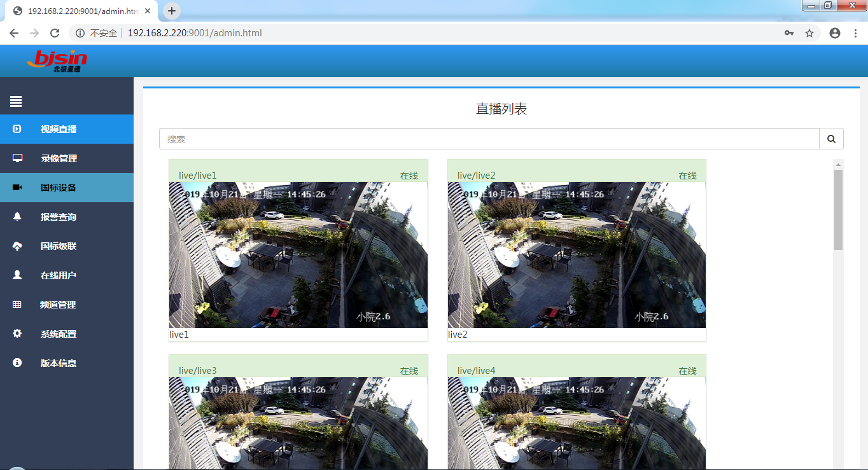Viewport: 868px width, 470px height.
Task: Open the live1 video thumbnail
Action: [x=298, y=255]
